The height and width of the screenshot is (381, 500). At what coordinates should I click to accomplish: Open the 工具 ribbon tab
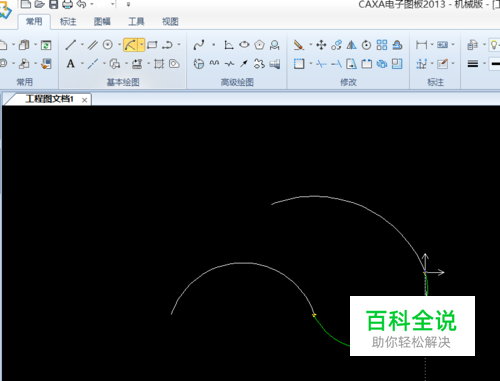136,22
